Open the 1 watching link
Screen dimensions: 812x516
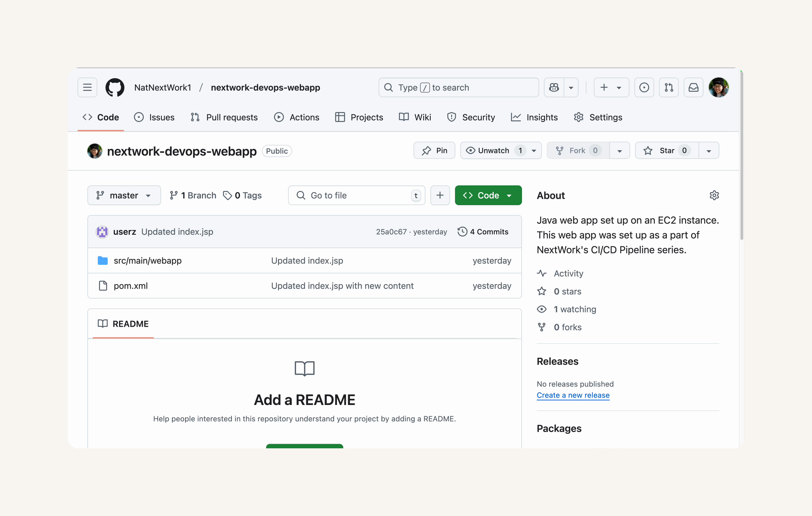coord(567,309)
